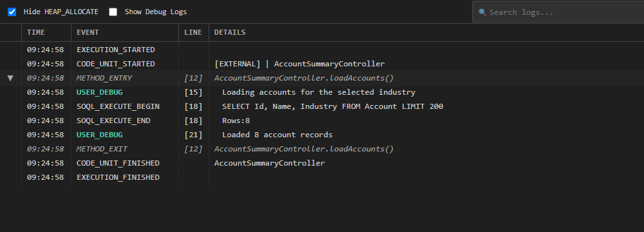Screen dimensions: 644x232
Task: Click the timestamp of EXECUTION_STARTED row
Action: [x=45, y=50]
